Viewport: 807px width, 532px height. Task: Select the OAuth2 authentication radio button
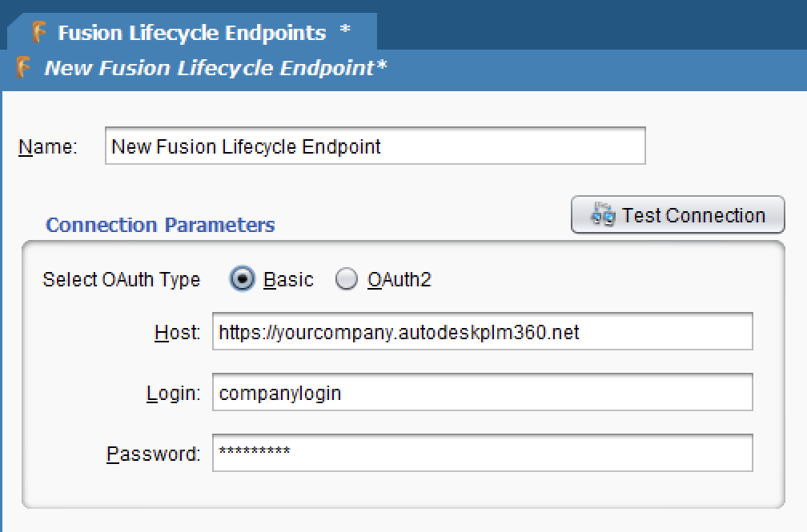[x=347, y=279]
